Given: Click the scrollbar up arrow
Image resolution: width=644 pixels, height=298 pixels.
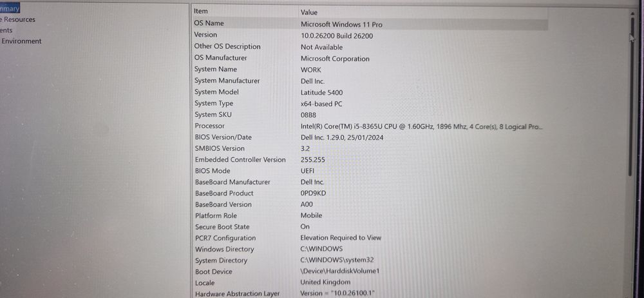Looking at the screenshot, I should [x=631, y=13].
